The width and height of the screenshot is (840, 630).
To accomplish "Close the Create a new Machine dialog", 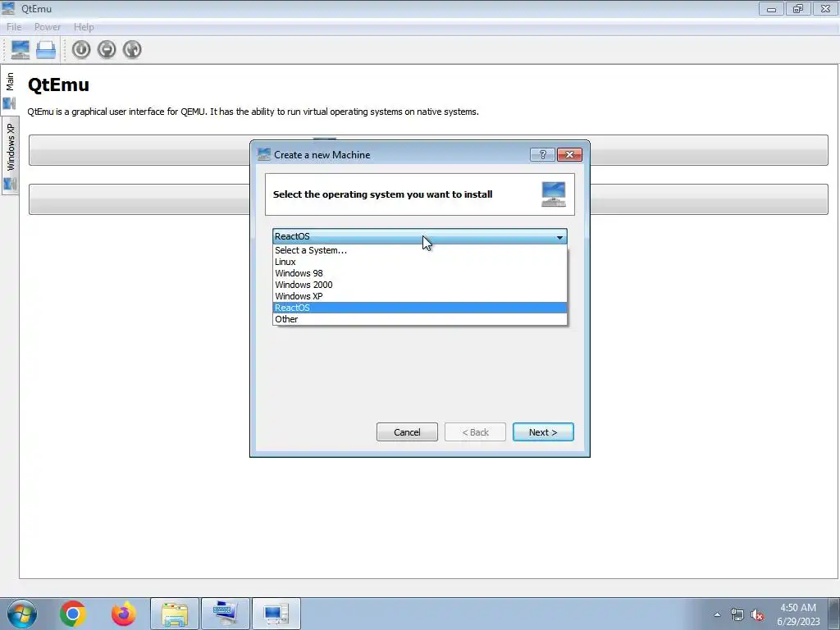I will click(x=569, y=155).
